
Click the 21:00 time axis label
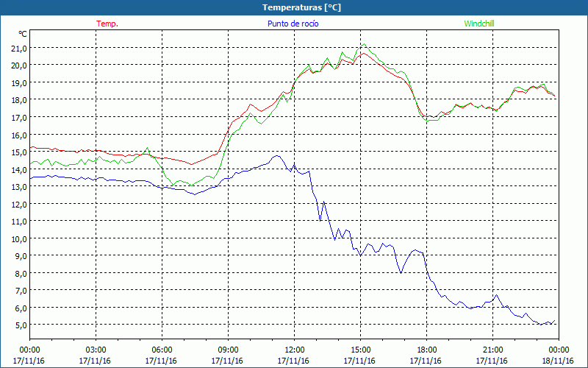point(492,350)
